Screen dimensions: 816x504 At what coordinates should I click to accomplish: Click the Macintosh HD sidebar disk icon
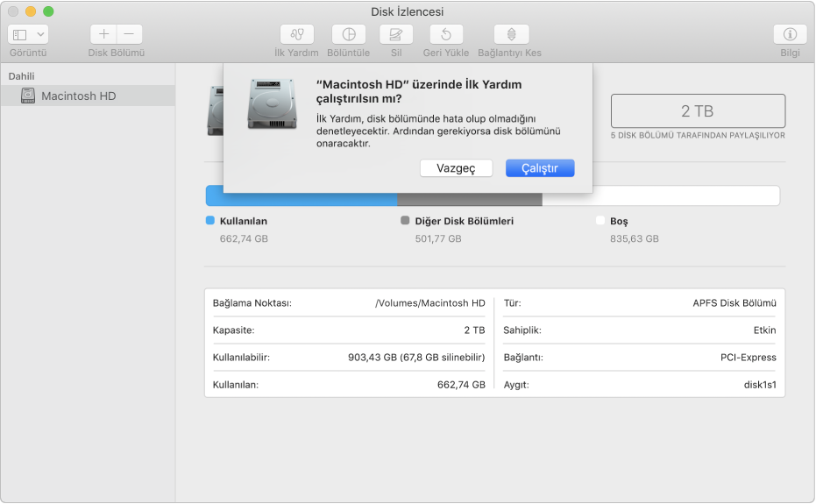(28, 96)
